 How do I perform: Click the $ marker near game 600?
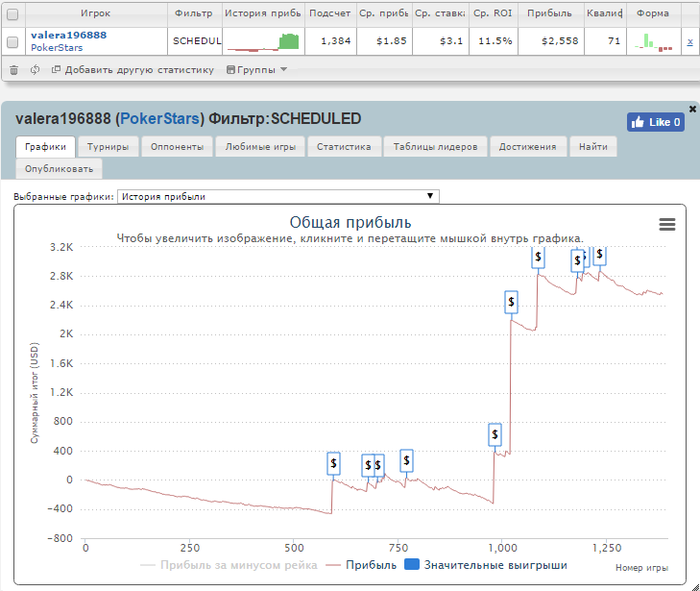pyautogui.click(x=333, y=464)
